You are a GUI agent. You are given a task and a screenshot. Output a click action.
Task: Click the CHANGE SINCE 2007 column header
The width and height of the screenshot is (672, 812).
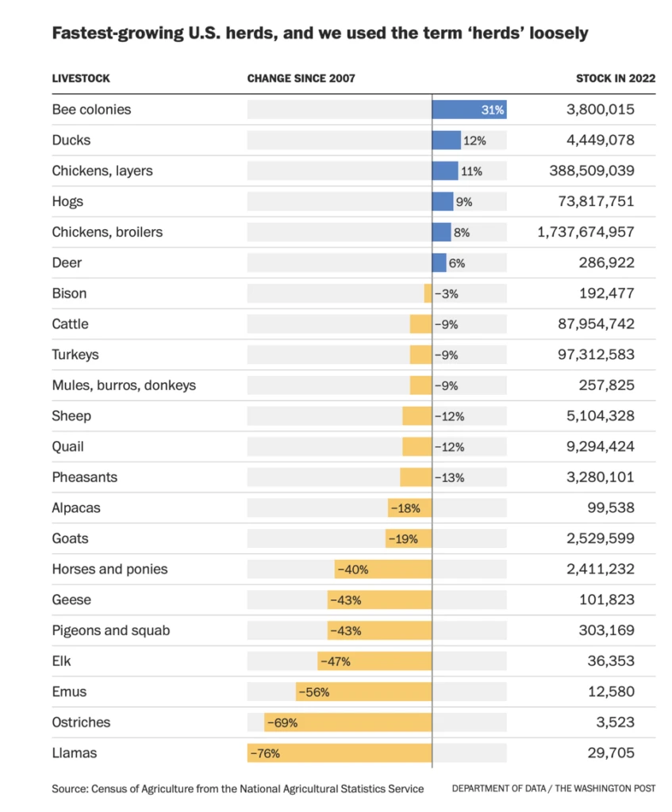point(301,79)
